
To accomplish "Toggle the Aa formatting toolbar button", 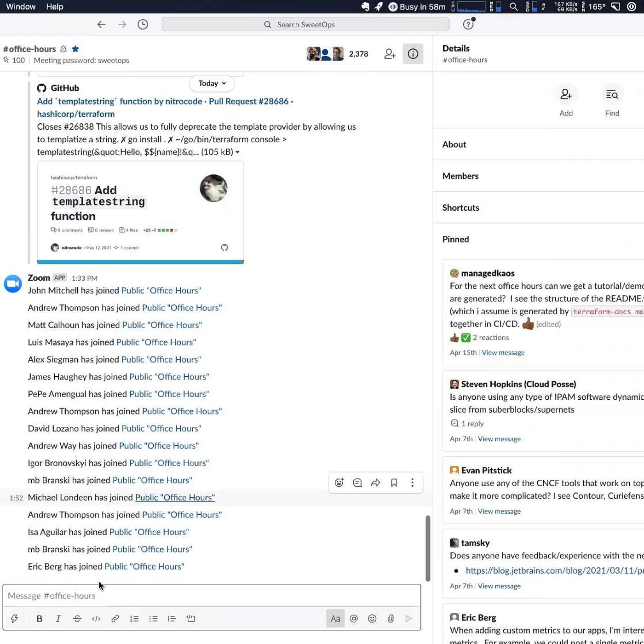I will coord(335,619).
